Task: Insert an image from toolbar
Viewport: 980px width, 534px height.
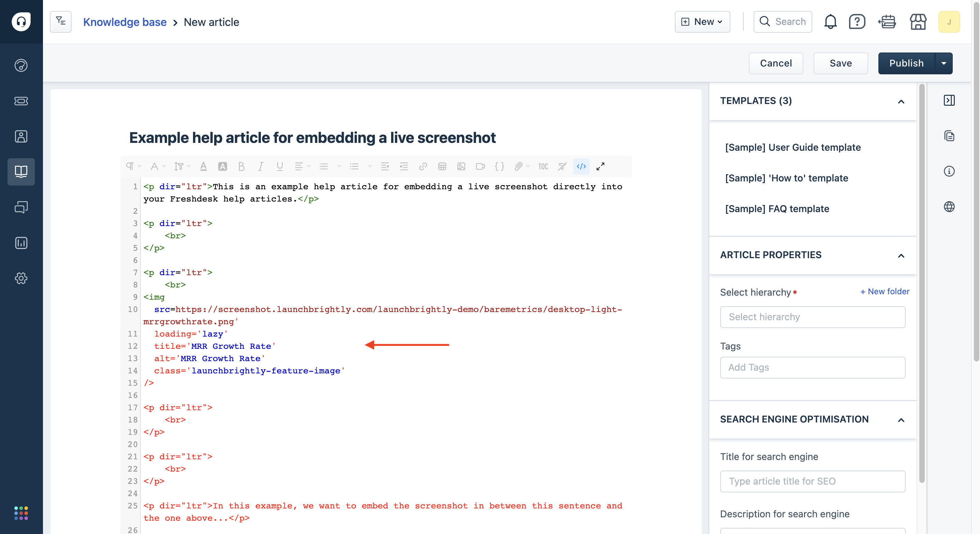Action: (x=461, y=166)
